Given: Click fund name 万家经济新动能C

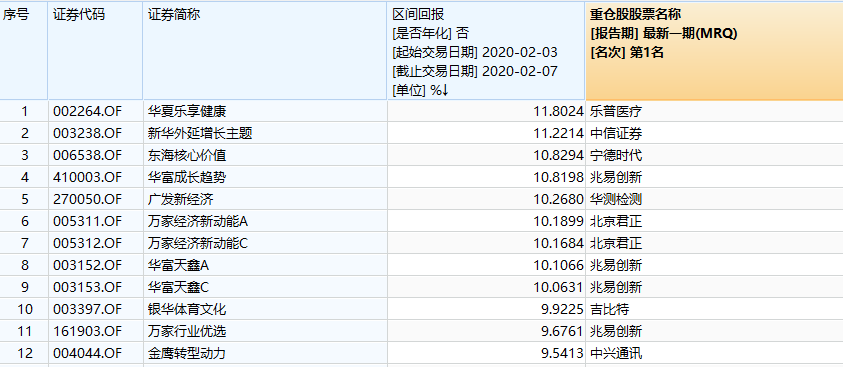Looking at the screenshot, I should pyautogui.click(x=198, y=243).
